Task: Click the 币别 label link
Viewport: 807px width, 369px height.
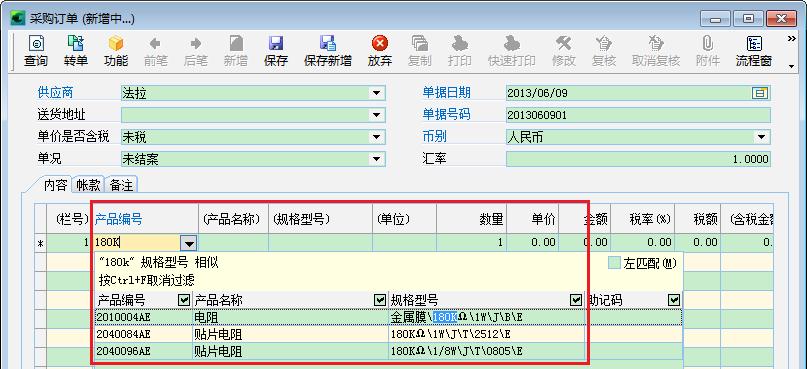Action: coord(434,137)
